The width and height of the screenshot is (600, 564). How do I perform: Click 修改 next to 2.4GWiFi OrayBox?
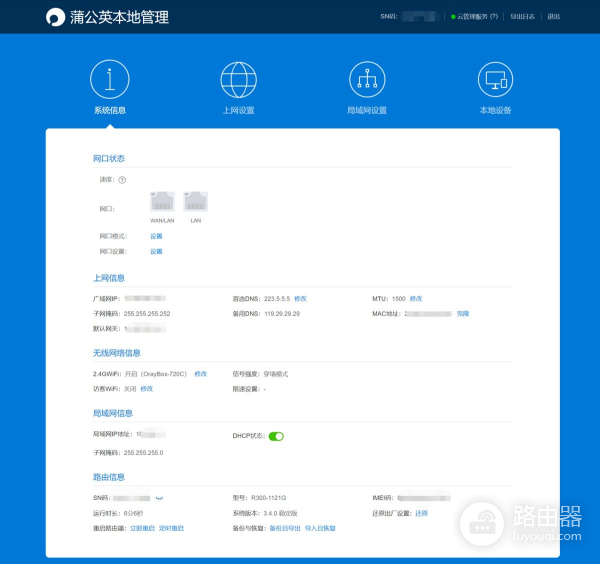201,374
